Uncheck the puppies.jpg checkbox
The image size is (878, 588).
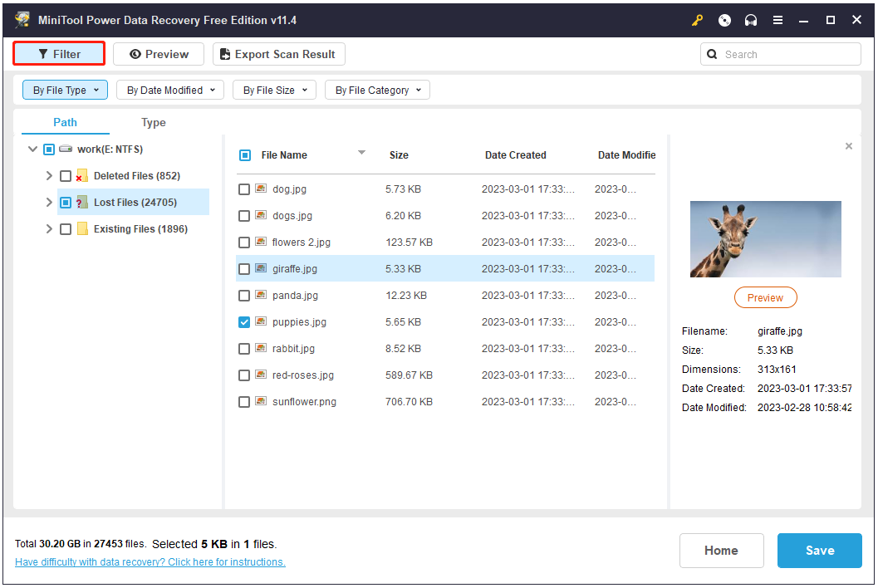click(244, 322)
